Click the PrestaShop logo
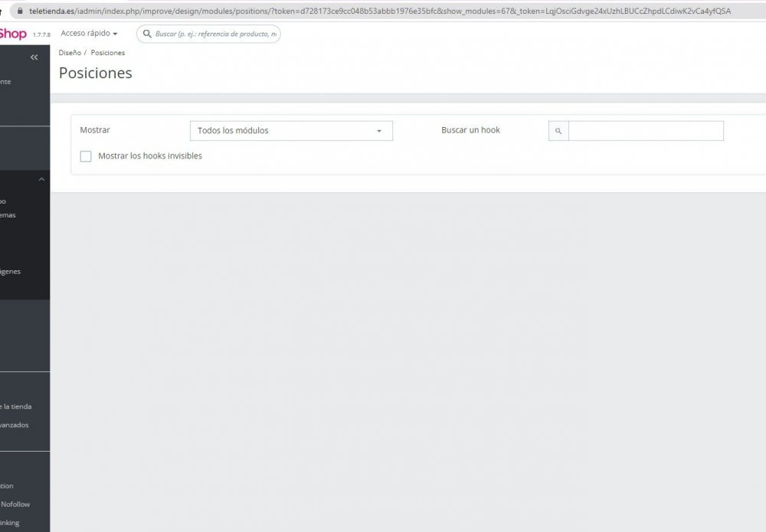766x532 pixels. tap(14, 33)
